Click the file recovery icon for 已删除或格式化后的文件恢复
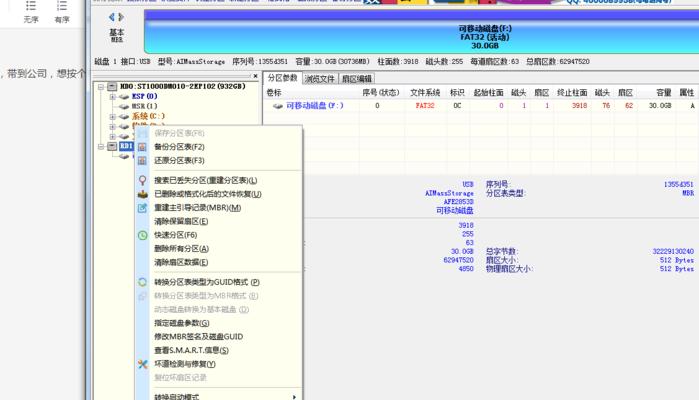Image resolution: width=699 pixels, height=400 pixels. click(142, 194)
